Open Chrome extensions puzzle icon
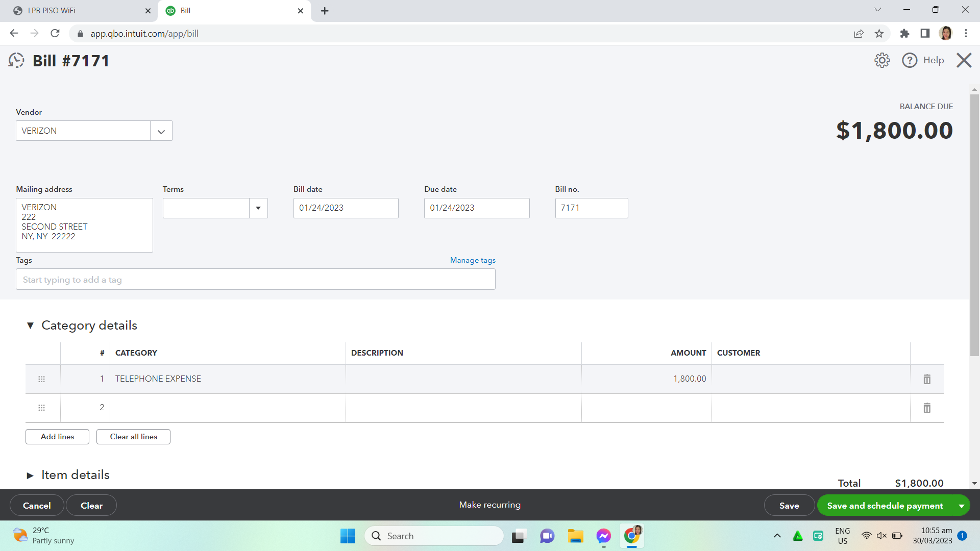 pos(904,34)
